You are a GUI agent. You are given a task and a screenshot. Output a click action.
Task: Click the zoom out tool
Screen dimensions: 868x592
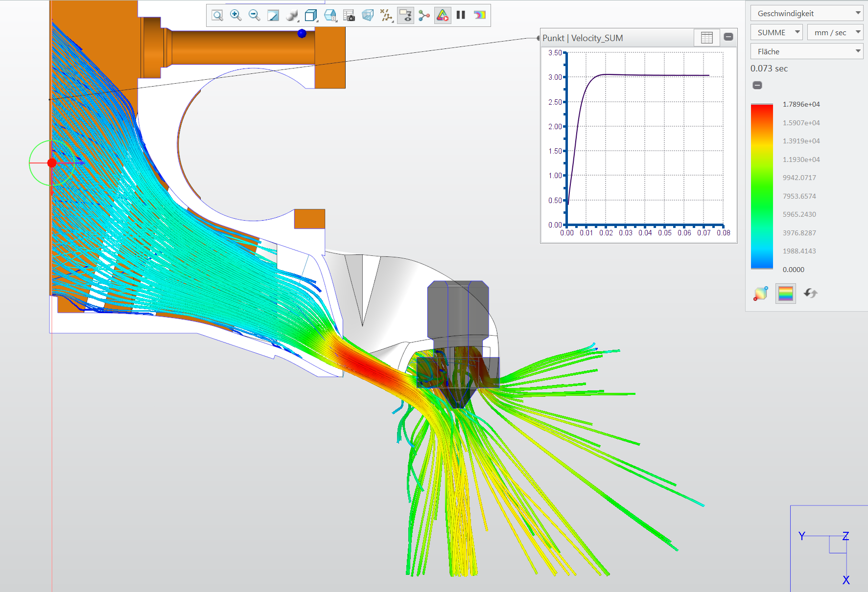coord(254,15)
